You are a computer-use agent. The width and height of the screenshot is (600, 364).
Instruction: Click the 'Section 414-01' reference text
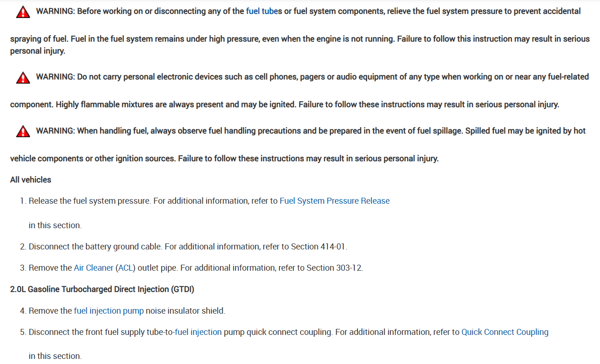click(x=318, y=247)
